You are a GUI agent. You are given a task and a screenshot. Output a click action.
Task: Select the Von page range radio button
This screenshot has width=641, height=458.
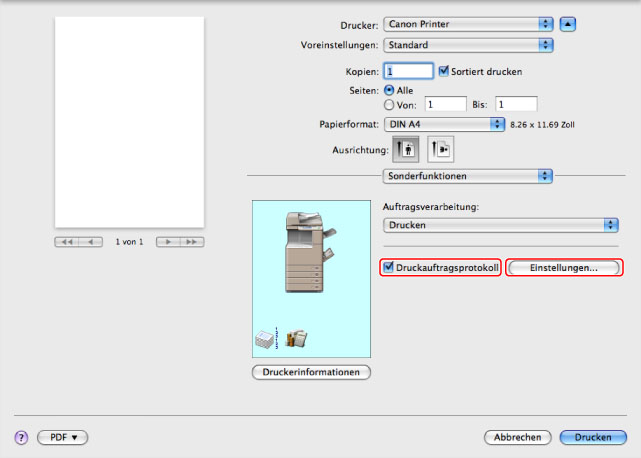point(390,103)
